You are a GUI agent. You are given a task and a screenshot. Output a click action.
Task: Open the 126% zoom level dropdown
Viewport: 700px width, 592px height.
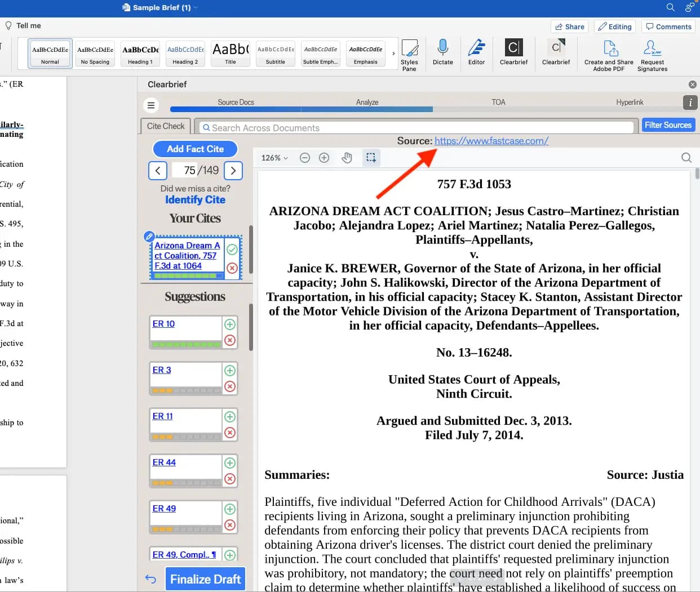[x=273, y=158]
